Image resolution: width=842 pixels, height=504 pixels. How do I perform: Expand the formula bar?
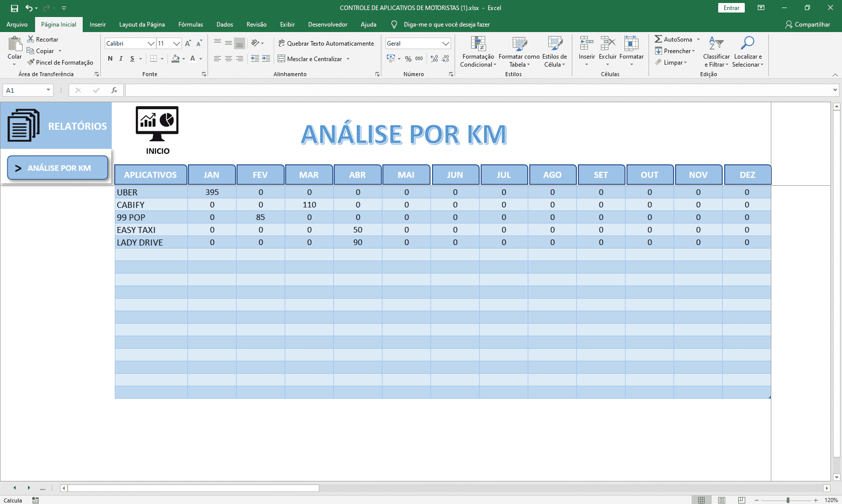835,90
